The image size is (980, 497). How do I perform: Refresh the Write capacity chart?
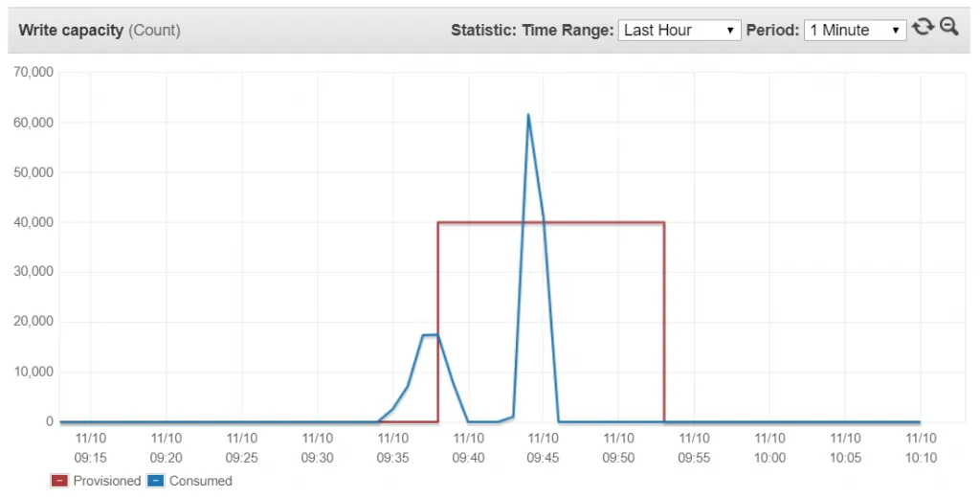pos(923,28)
